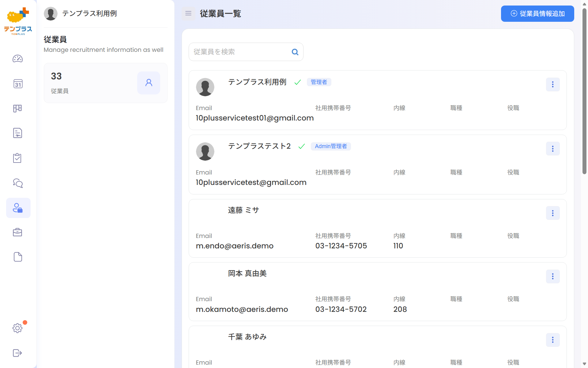Open settings gear icon with notification dot
The width and height of the screenshot is (588, 368).
click(x=17, y=328)
